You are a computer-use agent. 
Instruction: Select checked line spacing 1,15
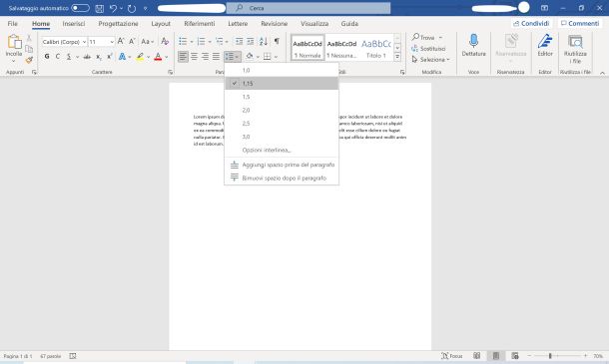282,84
